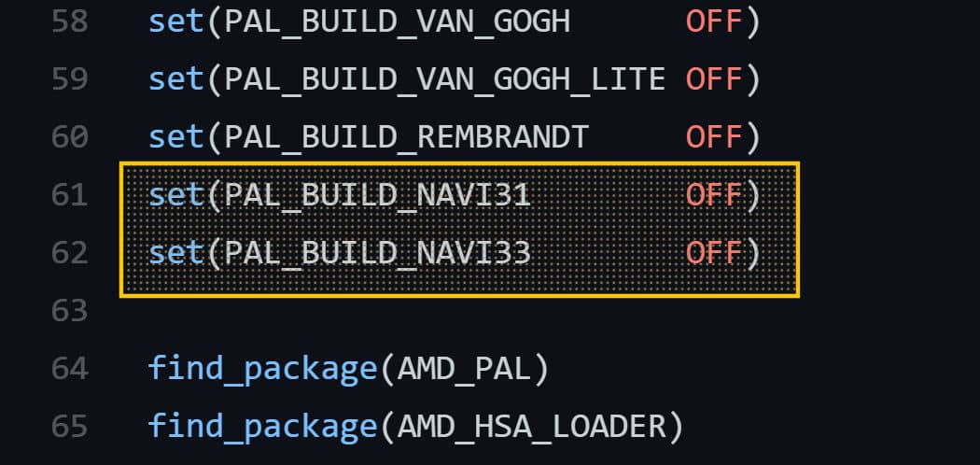Click PAL_BUILD_VAN_GOGH variable name on line 58

pos(397,22)
